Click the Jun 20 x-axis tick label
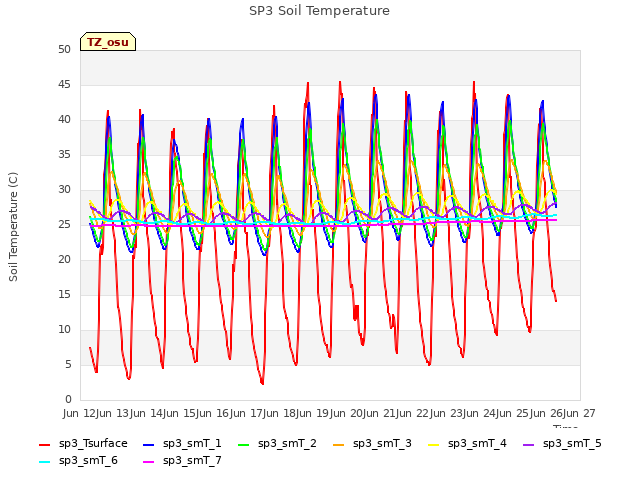Viewport: 640px width, 480px height. 345,413
